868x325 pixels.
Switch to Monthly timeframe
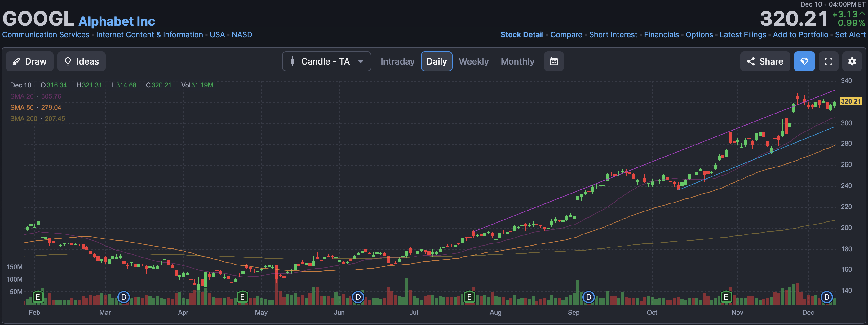pos(517,61)
